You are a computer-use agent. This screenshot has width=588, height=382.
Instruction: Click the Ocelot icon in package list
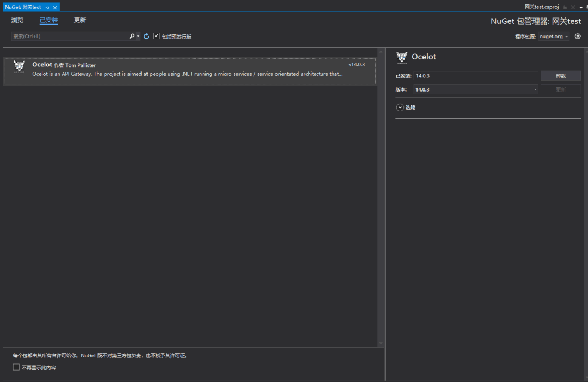[x=19, y=67]
